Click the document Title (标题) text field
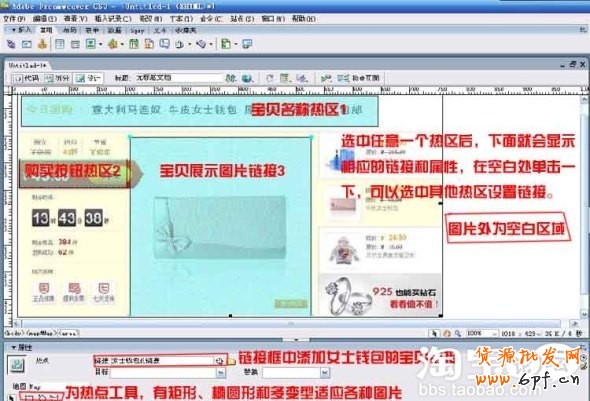Viewport: 590px width, 401px height. [x=179, y=78]
